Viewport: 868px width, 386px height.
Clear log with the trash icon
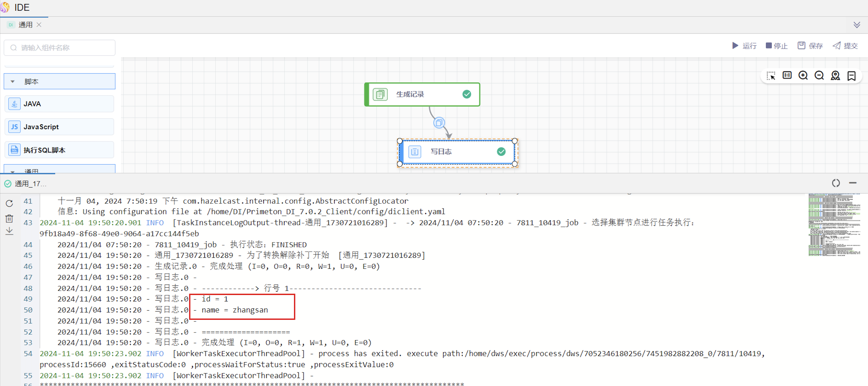[x=9, y=218]
